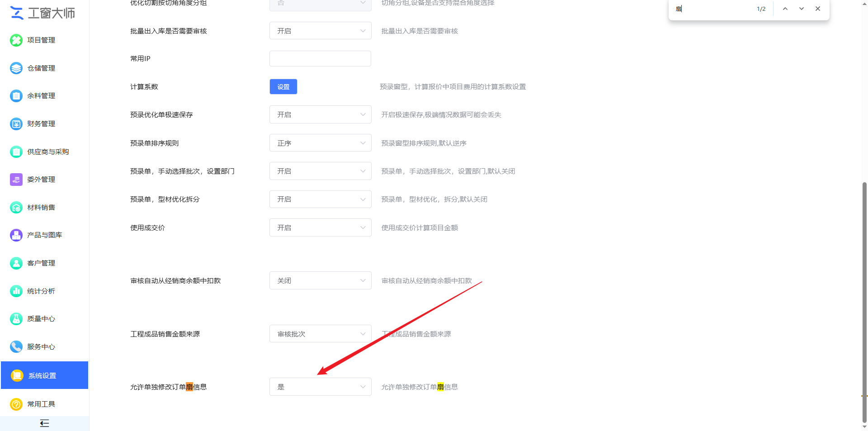Open 仓储管理 via its layers icon
Image resolution: width=868 pixels, height=431 pixels.
click(16, 68)
